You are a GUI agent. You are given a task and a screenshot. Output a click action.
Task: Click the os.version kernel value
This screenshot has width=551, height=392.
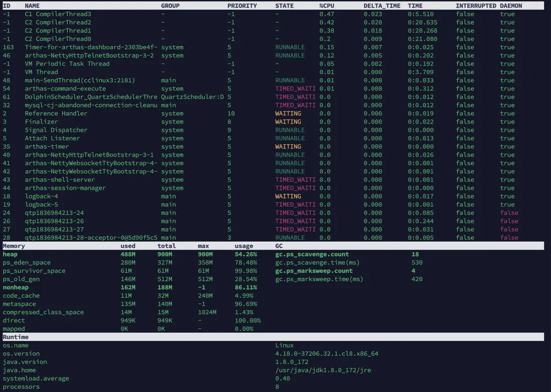327,353
